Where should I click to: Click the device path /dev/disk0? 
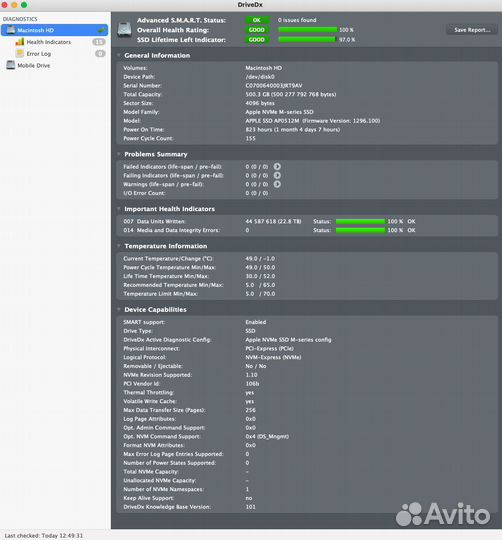pos(260,77)
